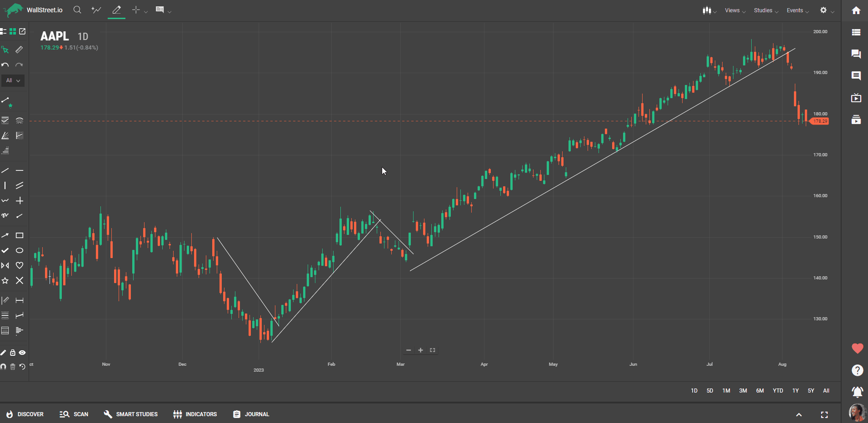Viewport: 868px width, 423px height.
Task: Toggle magnet snap mode
Action: tap(4, 367)
